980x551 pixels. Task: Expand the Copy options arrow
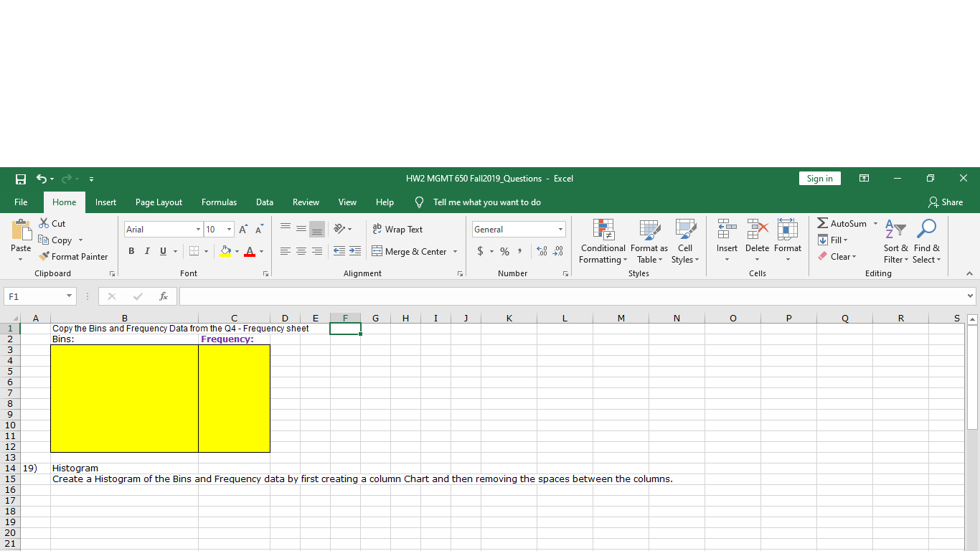click(80, 240)
